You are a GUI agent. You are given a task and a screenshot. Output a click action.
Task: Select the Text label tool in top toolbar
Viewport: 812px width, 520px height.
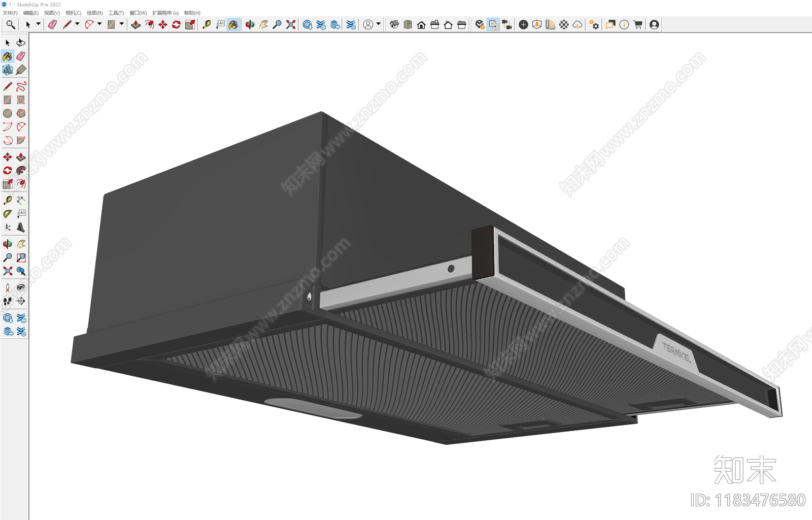coord(220,24)
